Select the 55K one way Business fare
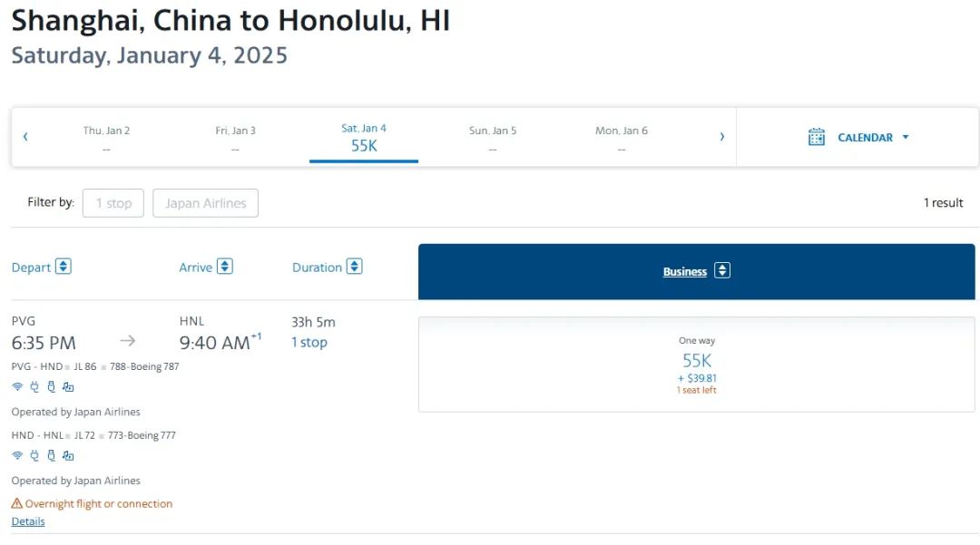 696,364
